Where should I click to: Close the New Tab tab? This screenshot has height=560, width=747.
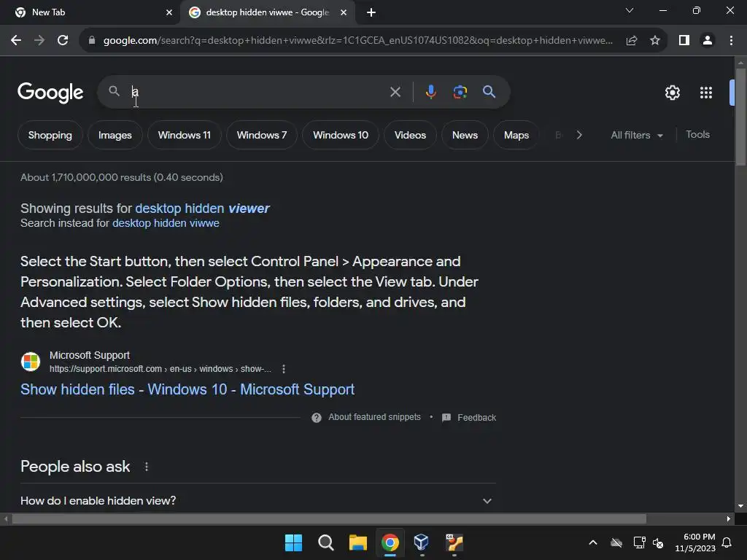pos(169,12)
